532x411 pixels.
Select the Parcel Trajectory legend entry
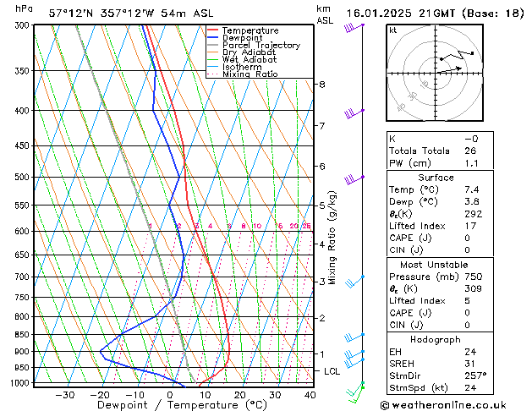tap(261, 46)
